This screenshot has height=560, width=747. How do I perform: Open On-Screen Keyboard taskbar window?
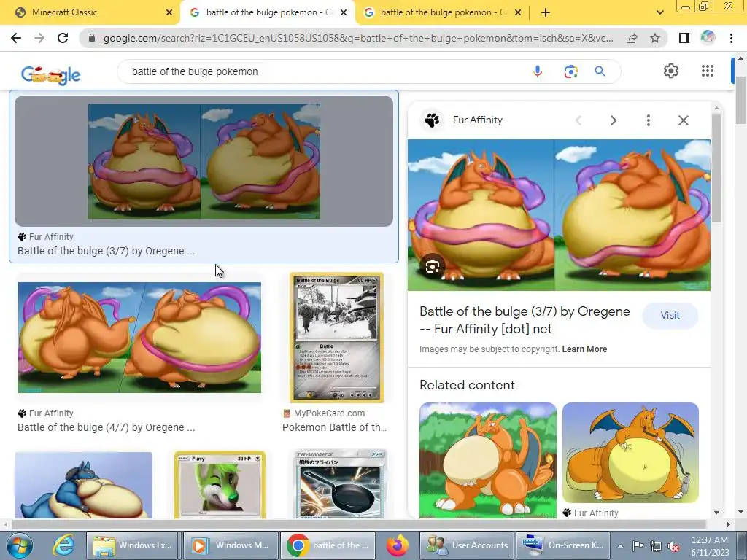coord(563,545)
